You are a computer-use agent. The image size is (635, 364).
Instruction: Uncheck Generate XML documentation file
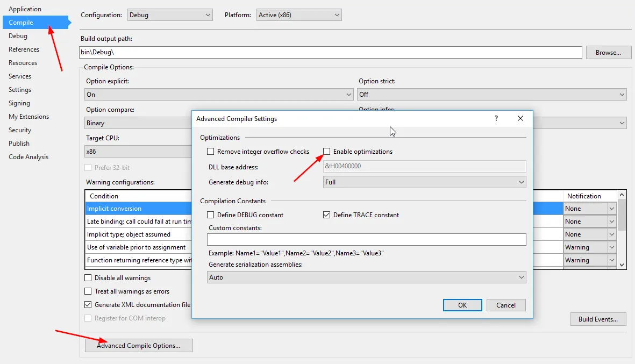pos(88,304)
